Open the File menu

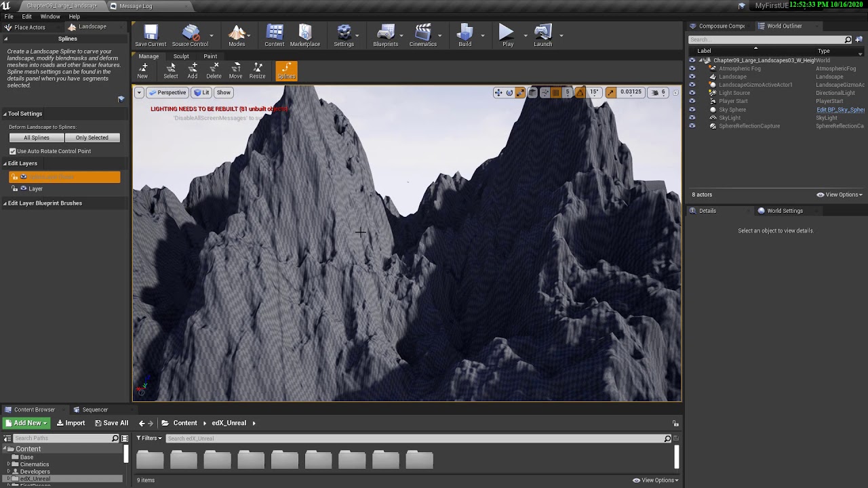(x=9, y=16)
